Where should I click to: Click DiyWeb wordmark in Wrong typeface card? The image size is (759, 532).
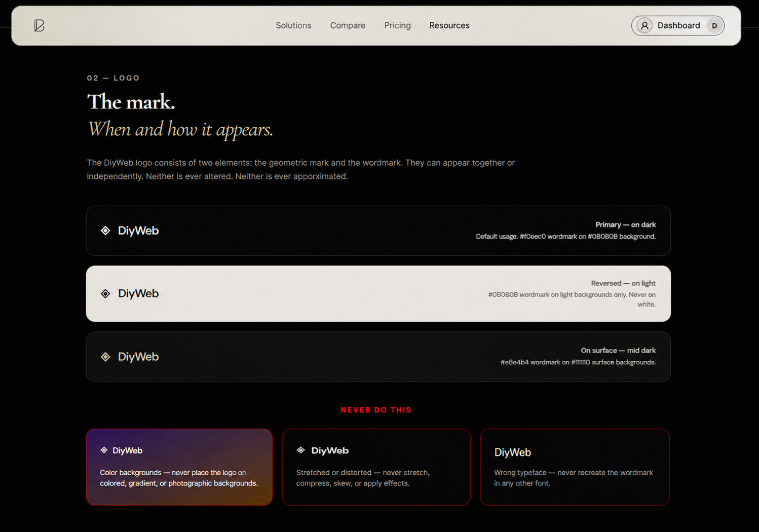point(513,452)
